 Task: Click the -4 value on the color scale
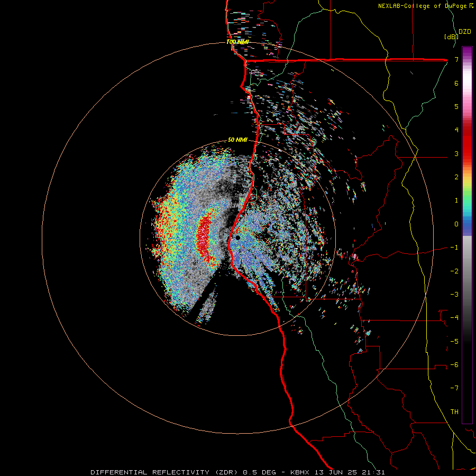click(x=454, y=318)
